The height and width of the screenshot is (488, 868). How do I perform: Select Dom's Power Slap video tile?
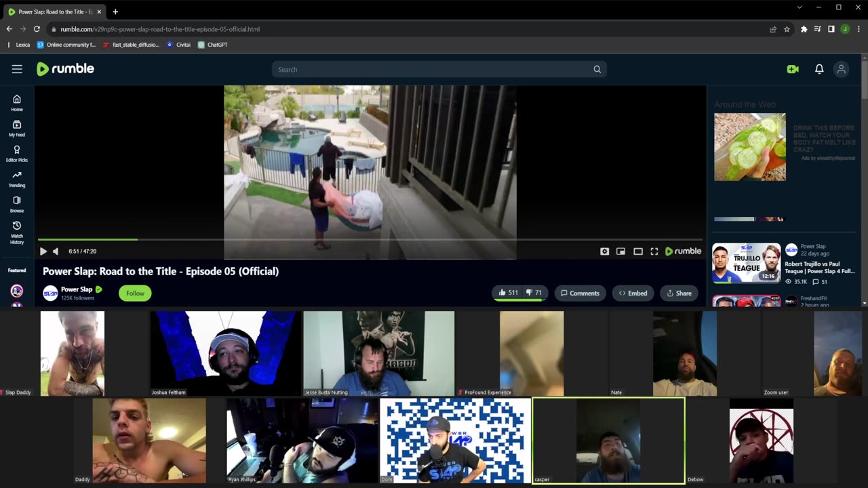[455, 441]
